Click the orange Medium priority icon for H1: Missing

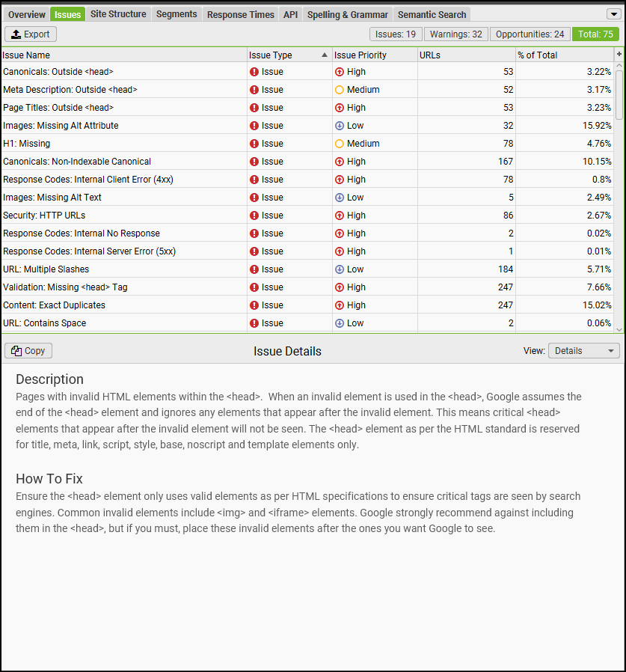pos(341,143)
